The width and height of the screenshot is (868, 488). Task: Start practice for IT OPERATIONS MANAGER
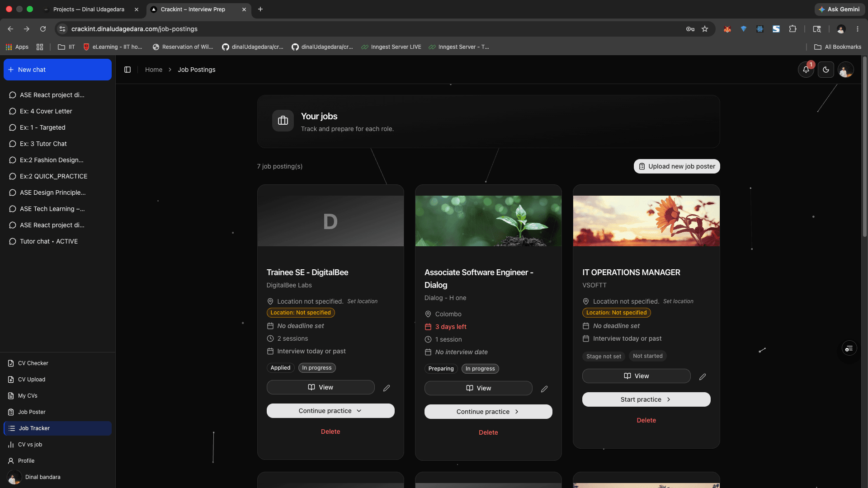pos(646,399)
